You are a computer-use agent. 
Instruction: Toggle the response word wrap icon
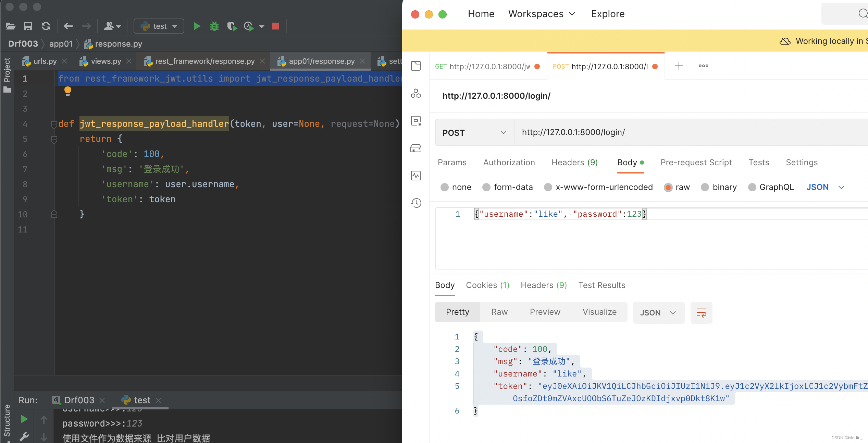701,312
